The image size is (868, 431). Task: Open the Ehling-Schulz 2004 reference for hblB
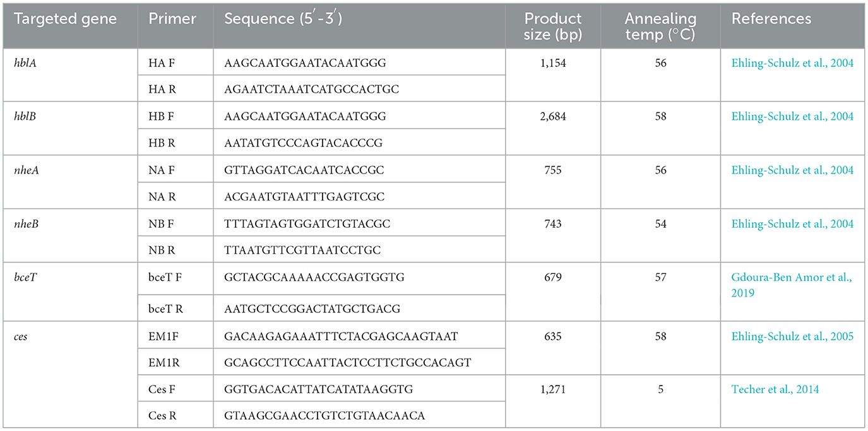[792, 117]
